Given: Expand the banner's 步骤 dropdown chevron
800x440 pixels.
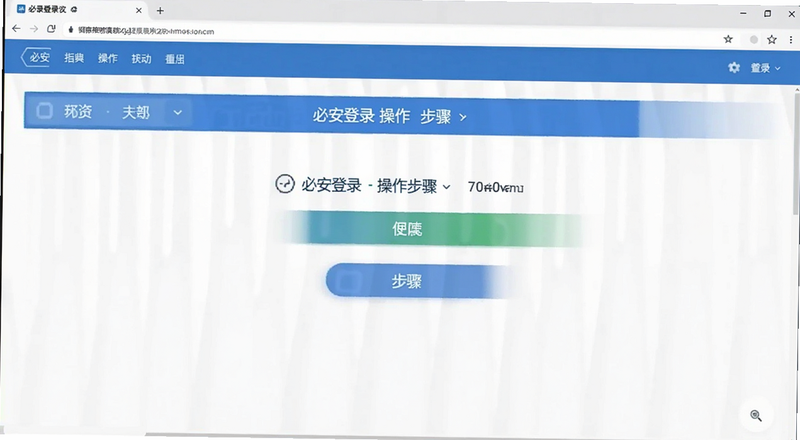Looking at the screenshot, I should pos(463,117).
